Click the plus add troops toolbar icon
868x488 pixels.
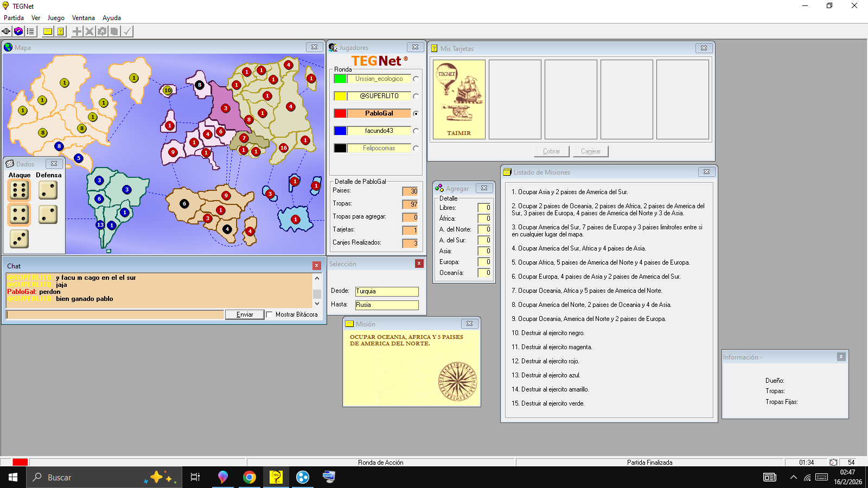tap(77, 31)
